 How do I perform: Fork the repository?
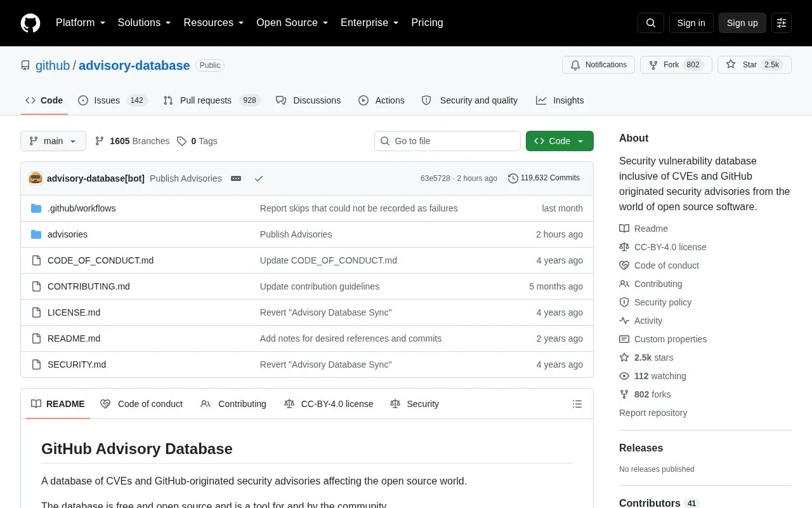tap(676, 65)
